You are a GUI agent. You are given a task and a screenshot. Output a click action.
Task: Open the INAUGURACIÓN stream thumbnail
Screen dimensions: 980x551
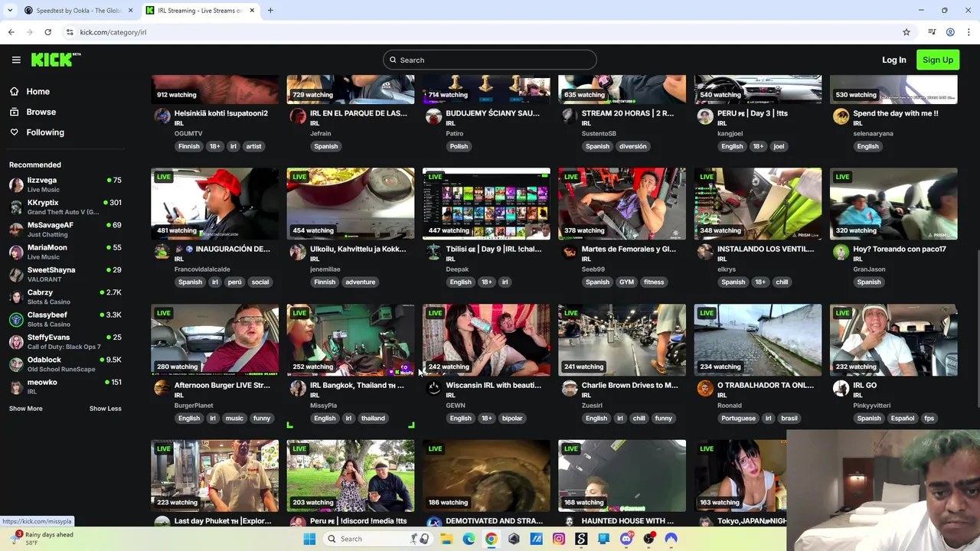[x=214, y=204]
